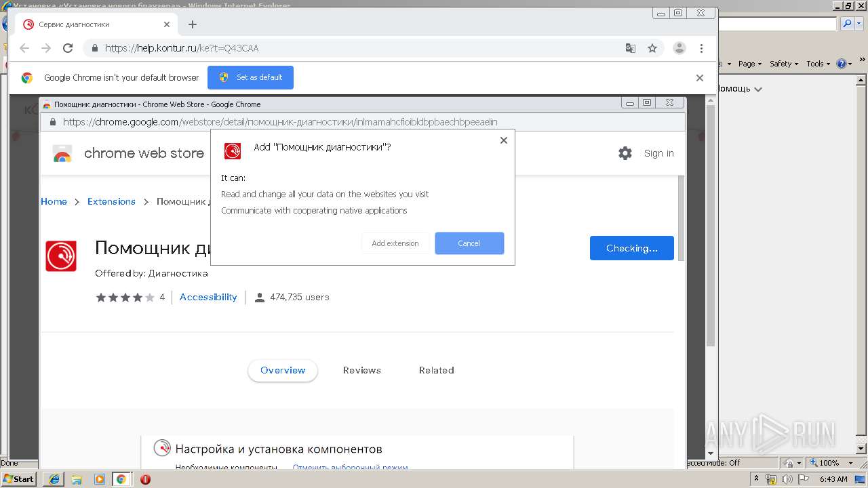
Task: Click the IE search input field
Action: (x=777, y=24)
